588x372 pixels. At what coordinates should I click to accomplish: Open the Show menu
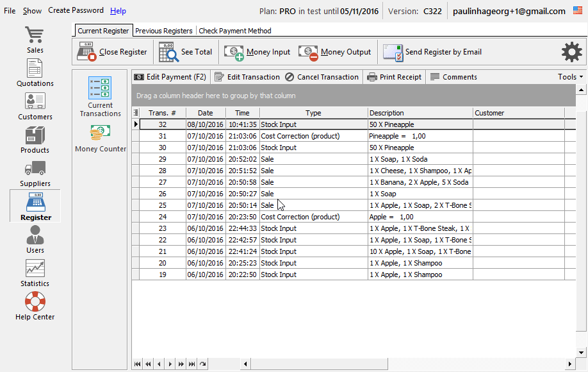(x=32, y=11)
